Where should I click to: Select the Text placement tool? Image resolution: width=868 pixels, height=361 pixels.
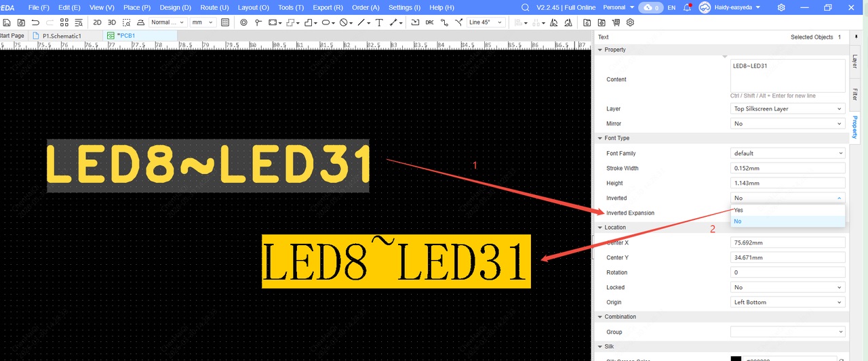(x=379, y=22)
